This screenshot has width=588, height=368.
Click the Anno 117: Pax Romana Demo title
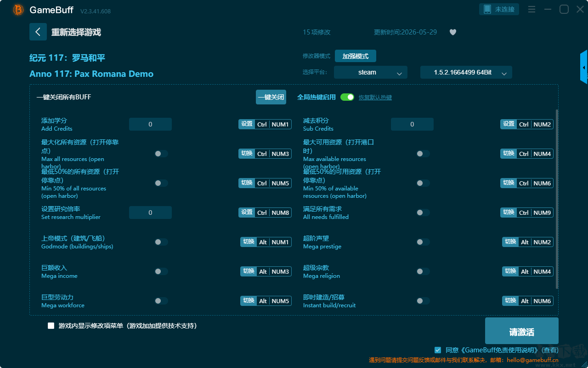pyautogui.click(x=91, y=74)
